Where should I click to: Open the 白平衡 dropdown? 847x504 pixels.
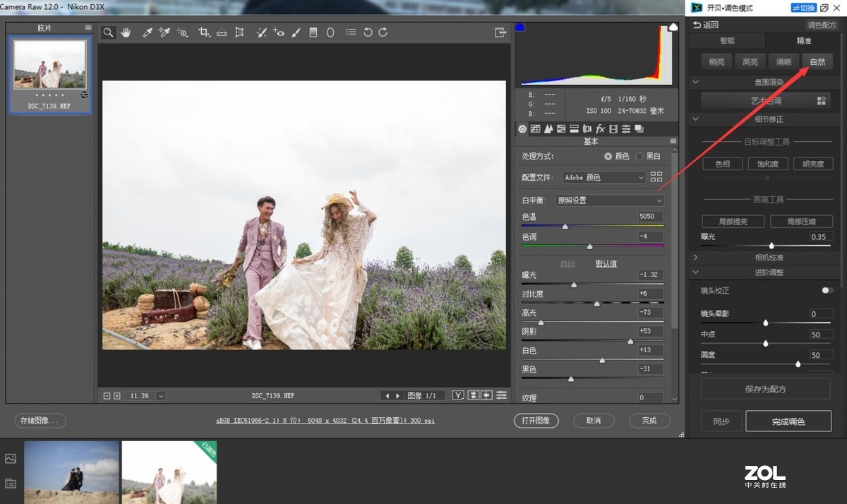pyautogui.click(x=610, y=200)
